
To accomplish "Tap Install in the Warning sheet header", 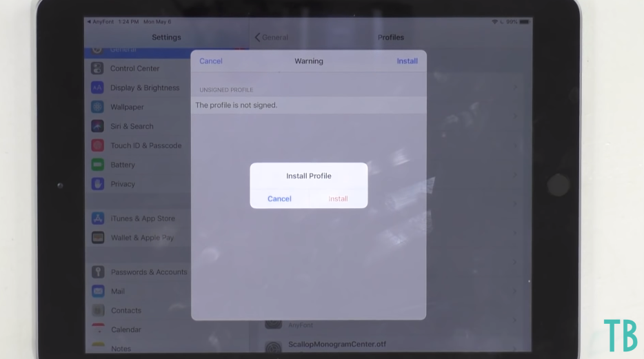I will tap(407, 61).
